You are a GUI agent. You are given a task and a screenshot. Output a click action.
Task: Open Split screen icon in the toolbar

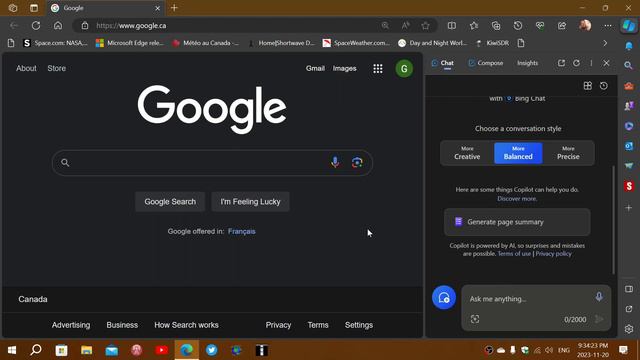(452, 26)
